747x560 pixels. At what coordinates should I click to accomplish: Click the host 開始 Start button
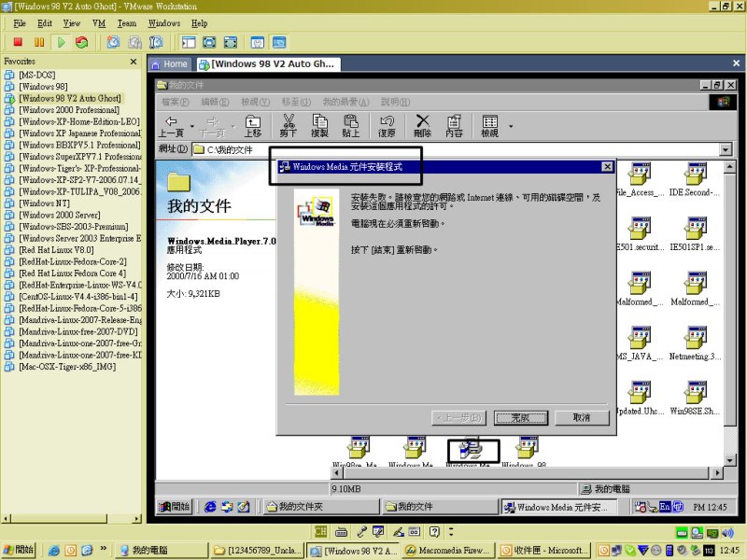[19, 550]
